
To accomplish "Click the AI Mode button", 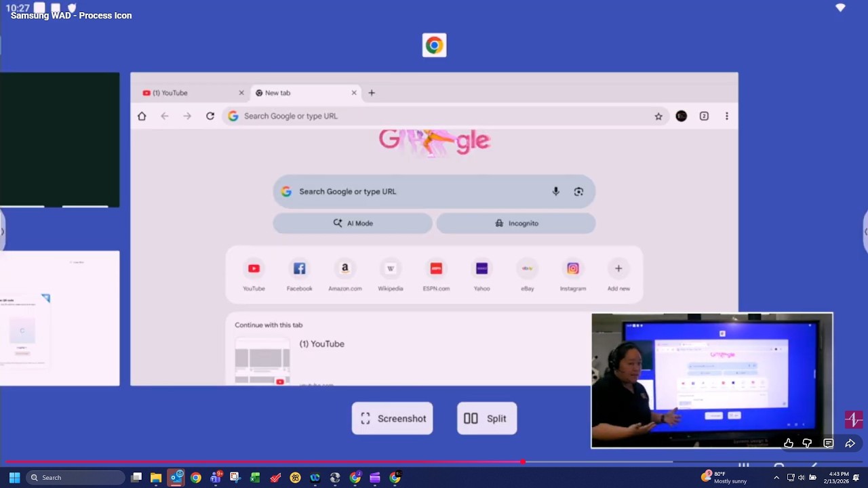I will (353, 223).
